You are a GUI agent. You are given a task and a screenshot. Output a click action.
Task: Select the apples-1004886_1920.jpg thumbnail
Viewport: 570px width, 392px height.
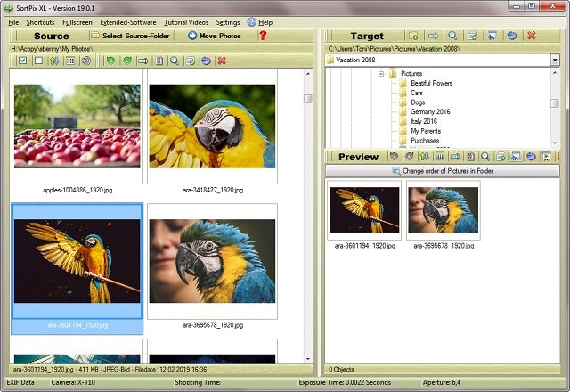77,127
